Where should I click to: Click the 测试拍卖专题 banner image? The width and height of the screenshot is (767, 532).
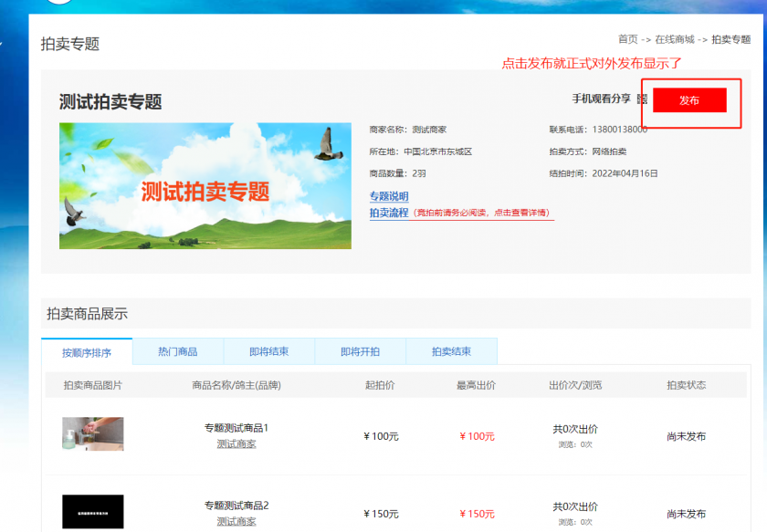pos(205,186)
